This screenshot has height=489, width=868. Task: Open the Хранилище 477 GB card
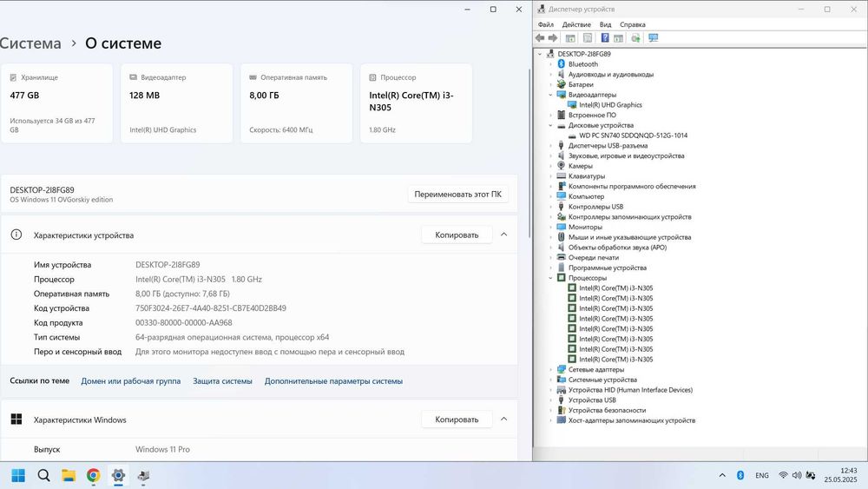(57, 103)
